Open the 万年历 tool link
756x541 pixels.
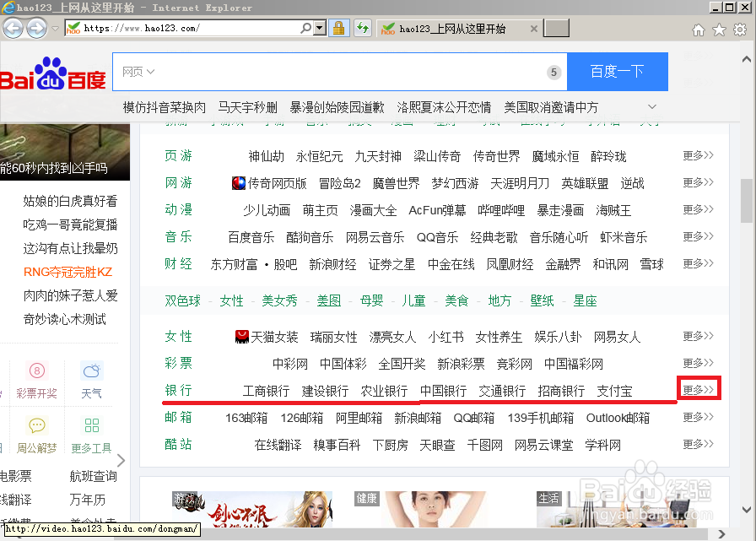[87, 500]
